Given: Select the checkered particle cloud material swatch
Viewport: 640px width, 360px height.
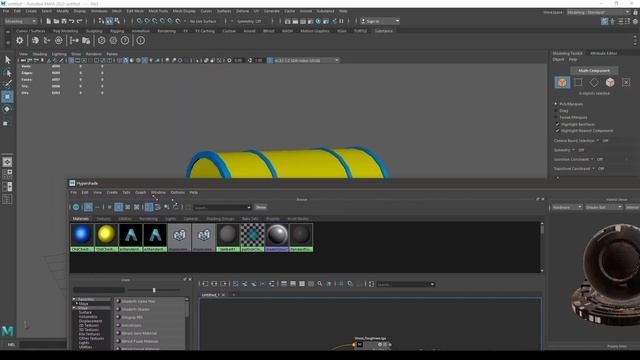Looking at the screenshot, I should (252, 237).
